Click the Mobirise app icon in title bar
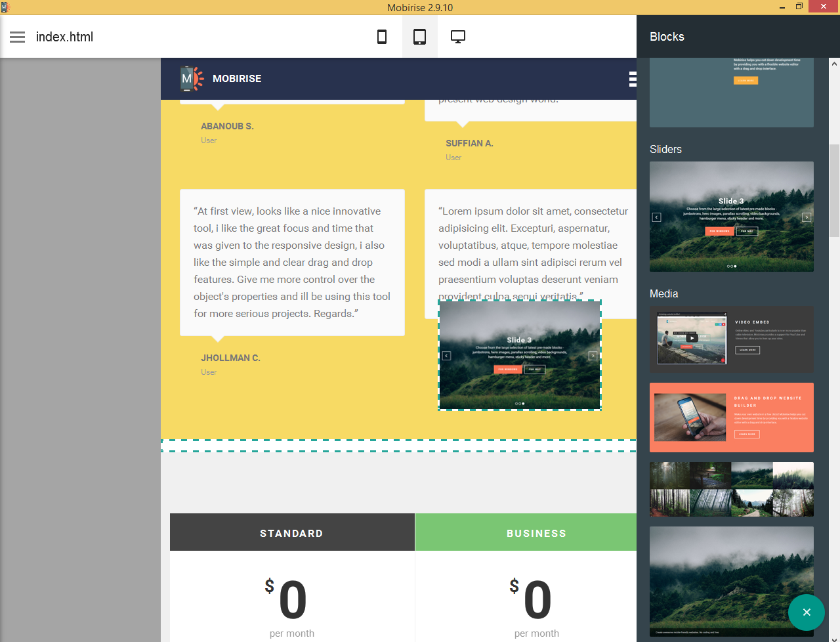The height and width of the screenshot is (642, 840). coord(5,7)
